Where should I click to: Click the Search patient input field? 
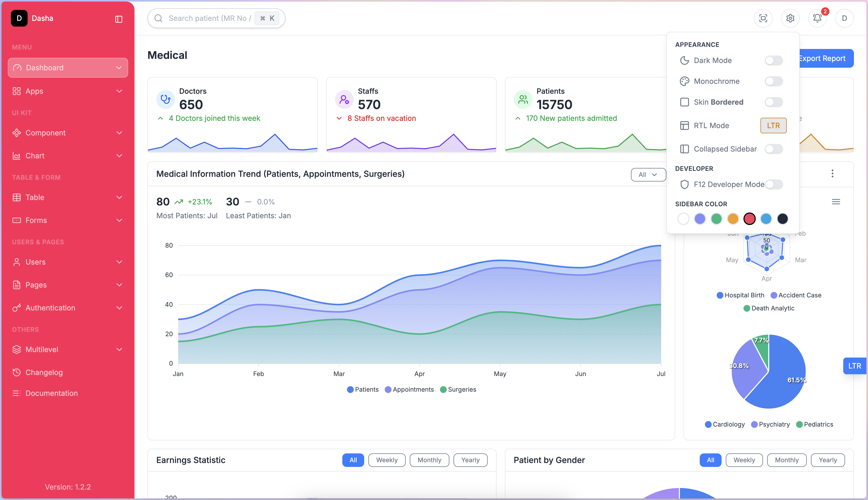point(208,18)
